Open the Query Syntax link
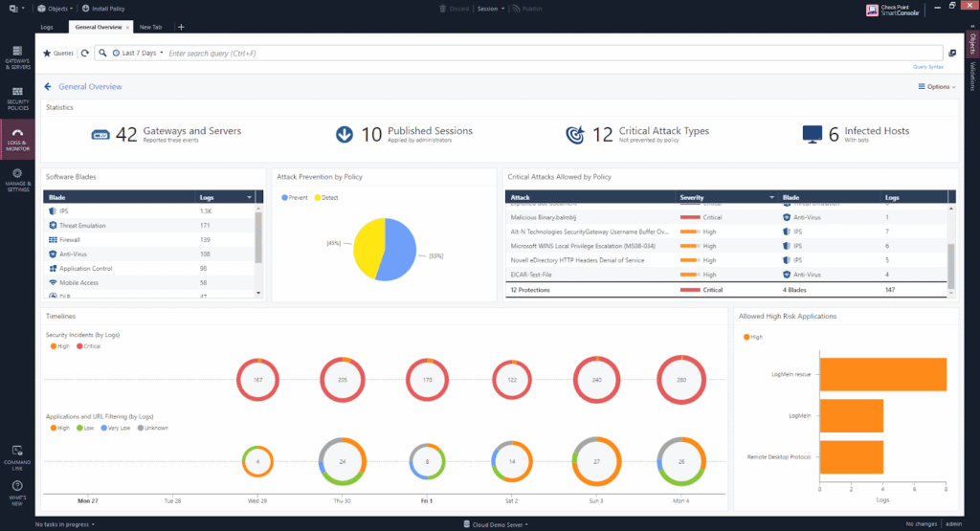This screenshot has width=980, height=531. 928,67
